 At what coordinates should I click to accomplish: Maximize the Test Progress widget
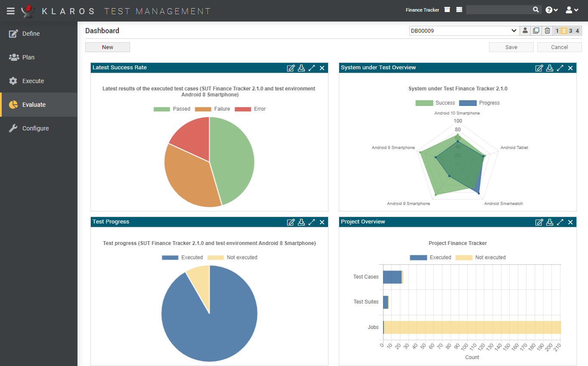(312, 222)
